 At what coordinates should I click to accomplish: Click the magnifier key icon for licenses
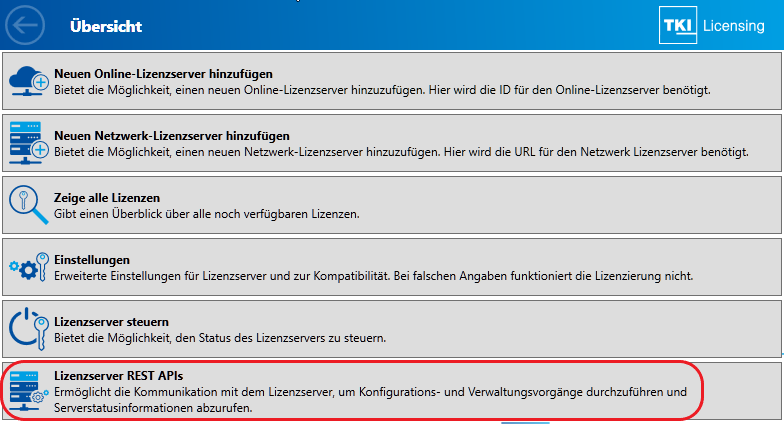pos(28,205)
